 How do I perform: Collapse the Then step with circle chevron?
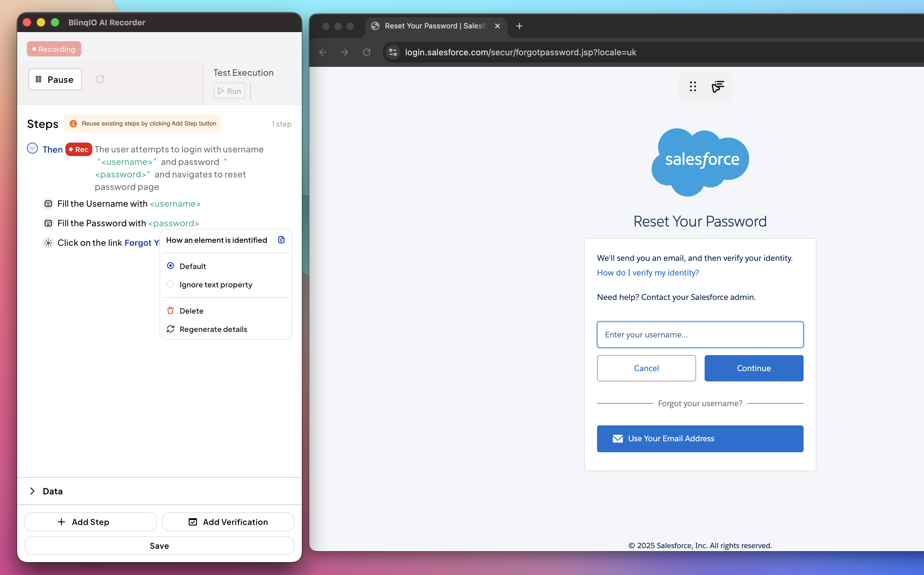[x=32, y=148]
